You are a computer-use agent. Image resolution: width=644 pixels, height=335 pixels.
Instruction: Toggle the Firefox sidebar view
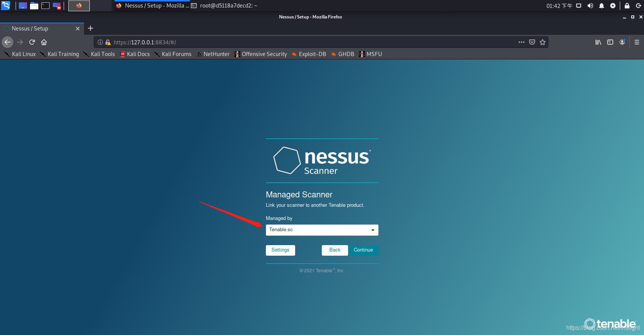[610, 42]
